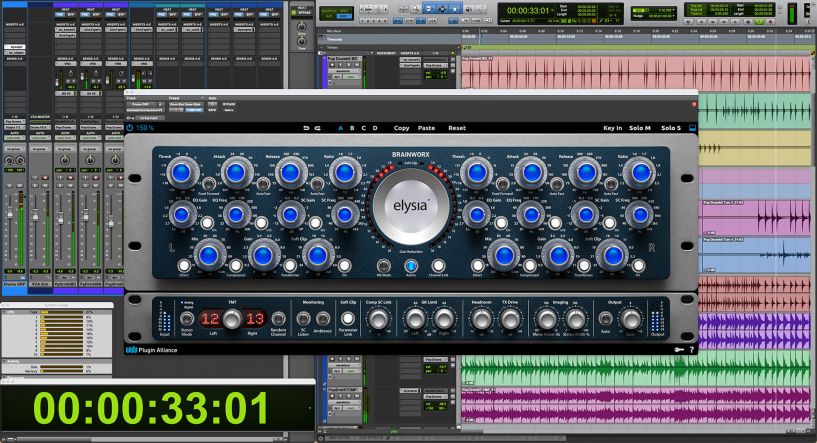Toggle the Output Auto button
This screenshot has width=817, height=443.
pyautogui.click(x=605, y=318)
